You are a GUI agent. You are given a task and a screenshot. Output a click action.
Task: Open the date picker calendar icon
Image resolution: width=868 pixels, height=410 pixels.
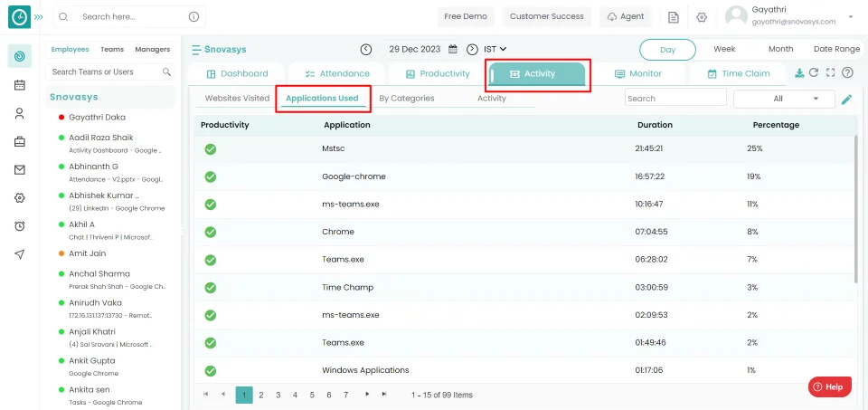click(453, 49)
